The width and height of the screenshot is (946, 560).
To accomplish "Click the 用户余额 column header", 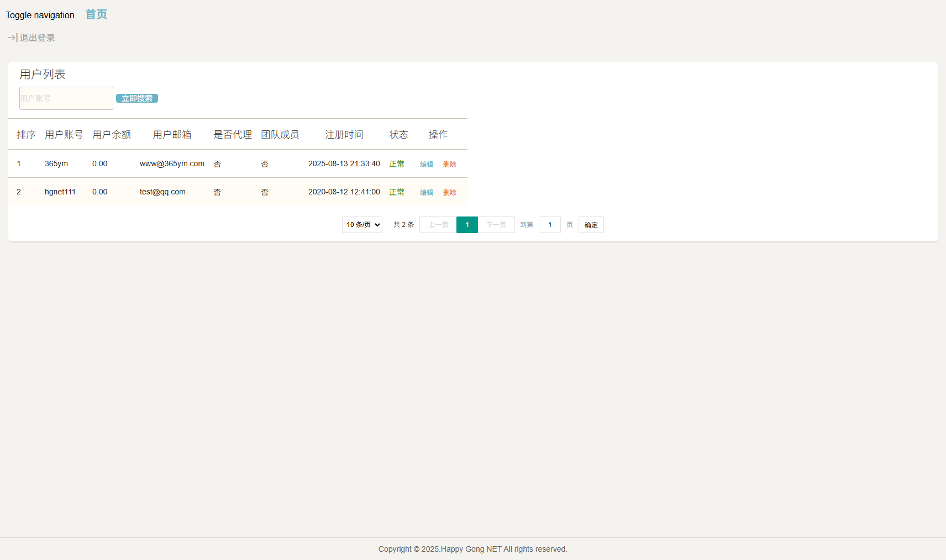I will (x=112, y=134).
